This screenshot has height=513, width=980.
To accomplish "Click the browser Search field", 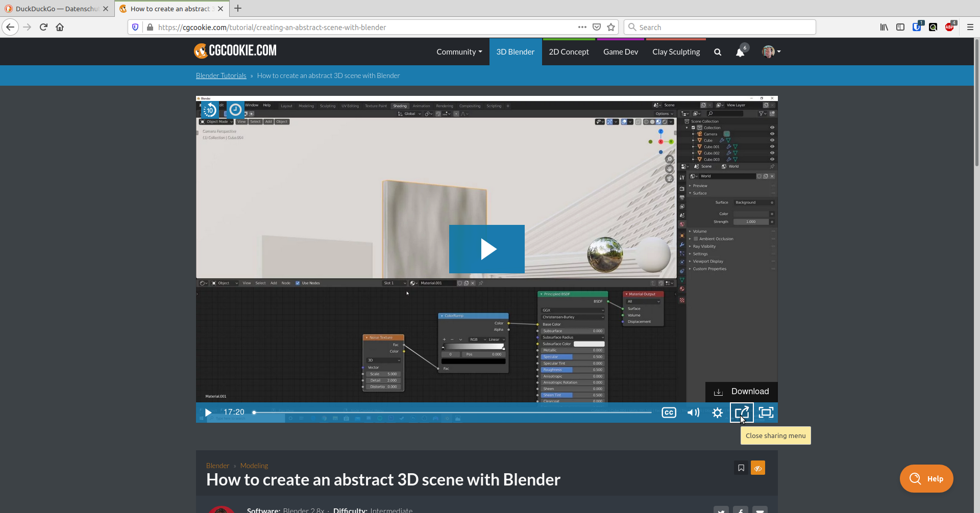I will click(x=720, y=27).
